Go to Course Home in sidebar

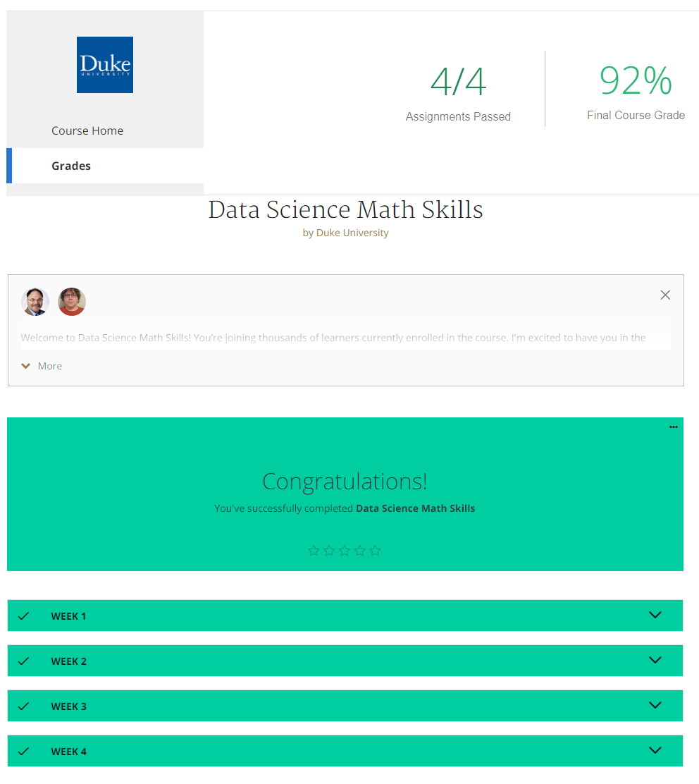[87, 130]
